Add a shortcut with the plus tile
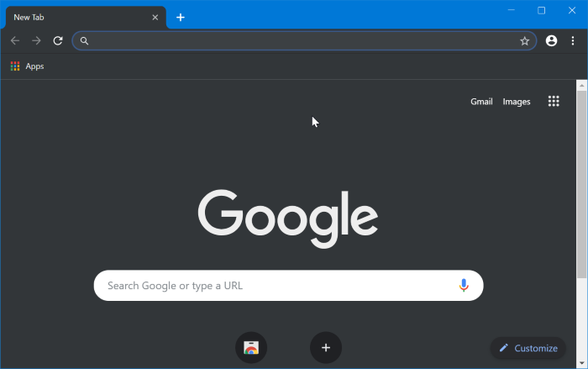The height and width of the screenshot is (369, 588). point(326,348)
